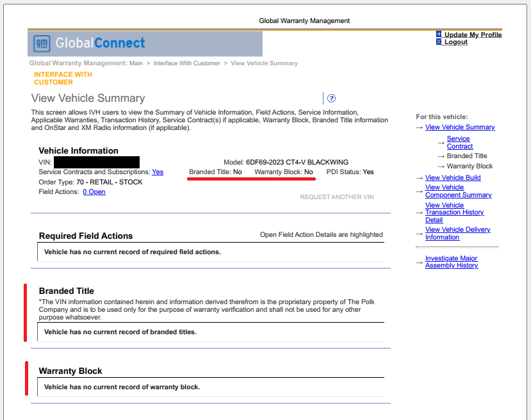Jump to Branded Title in sidebar
The height and width of the screenshot is (420, 531).
point(467,156)
